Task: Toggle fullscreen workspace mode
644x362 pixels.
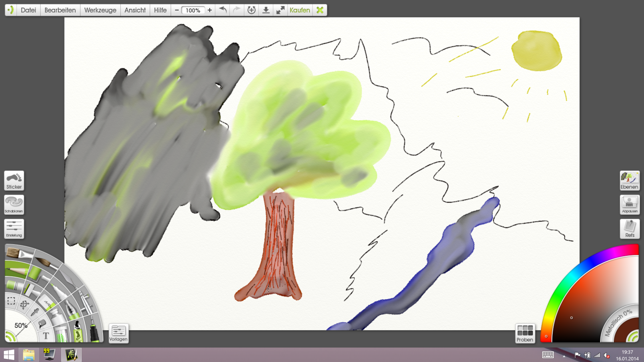Action: tap(280, 10)
